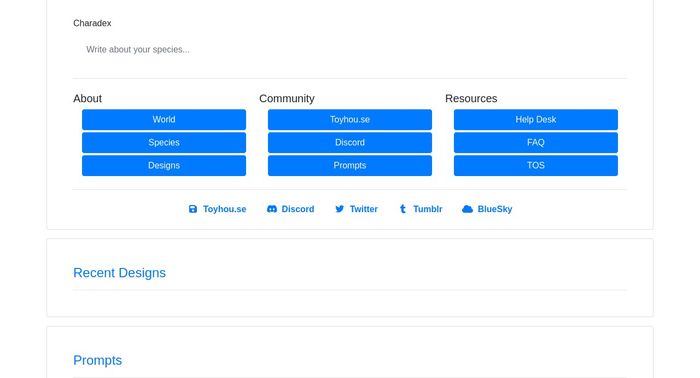Click the Resources column heading
The image size is (700, 378).
471,98
